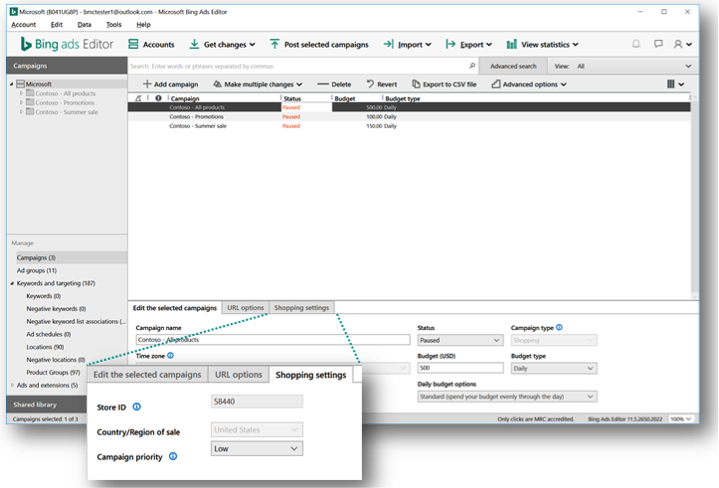This screenshot has width=719, height=488.
Task: Click the Bing ads Editor logo
Action: (x=67, y=44)
